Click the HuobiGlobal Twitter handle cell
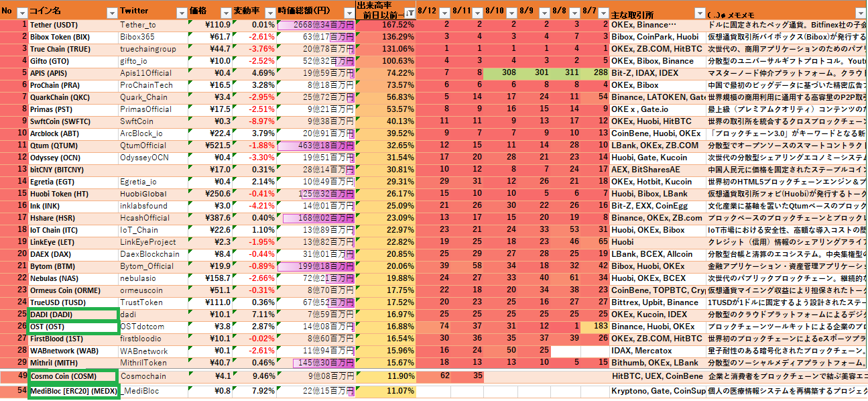 [x=152, y=194]
